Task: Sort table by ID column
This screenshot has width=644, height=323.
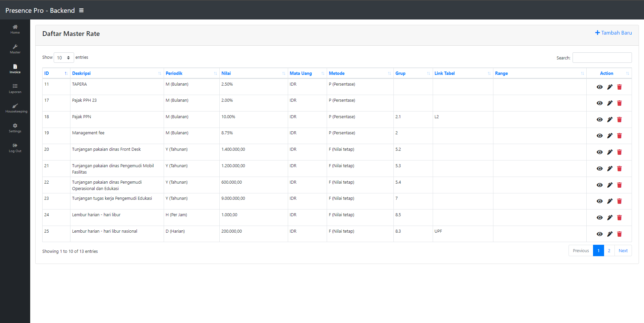Action: click(x=56, y=73)
